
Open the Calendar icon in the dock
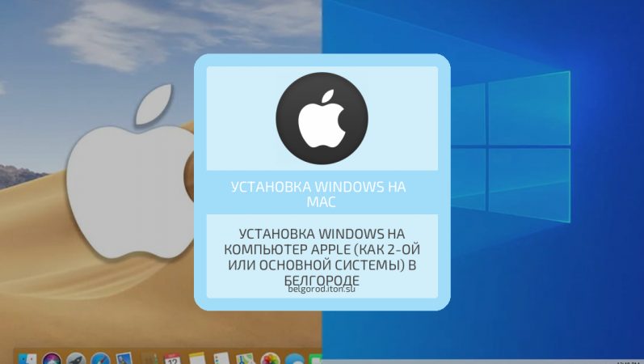[x=172, y=358]
